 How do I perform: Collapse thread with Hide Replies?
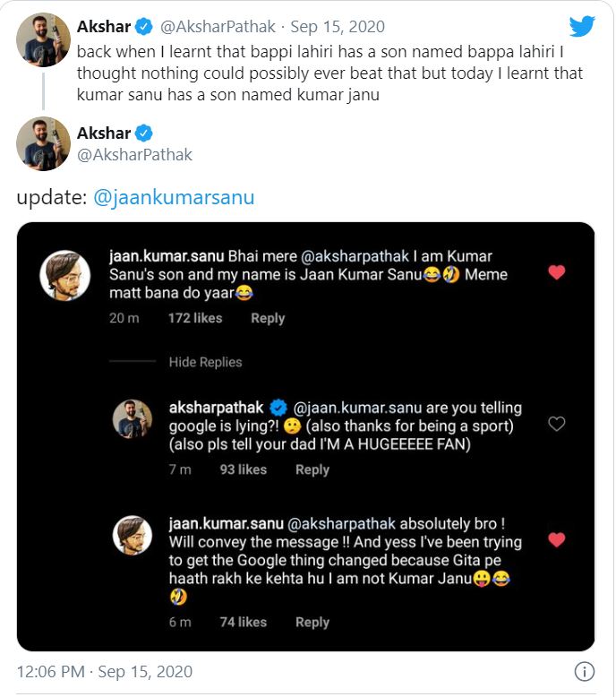pyautogui.click(x=205, y=362)
